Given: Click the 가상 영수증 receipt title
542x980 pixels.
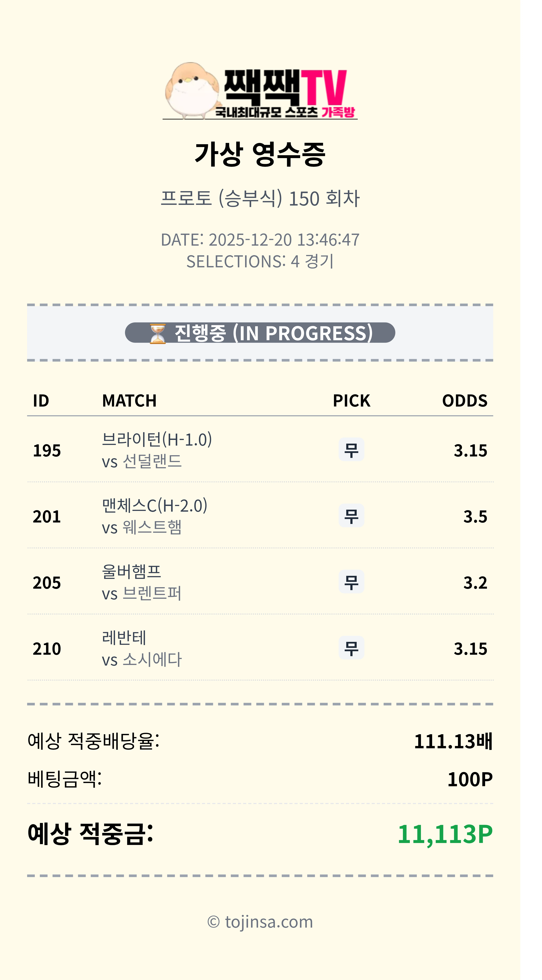Looking at the screenshot, I should coord(260,154).
